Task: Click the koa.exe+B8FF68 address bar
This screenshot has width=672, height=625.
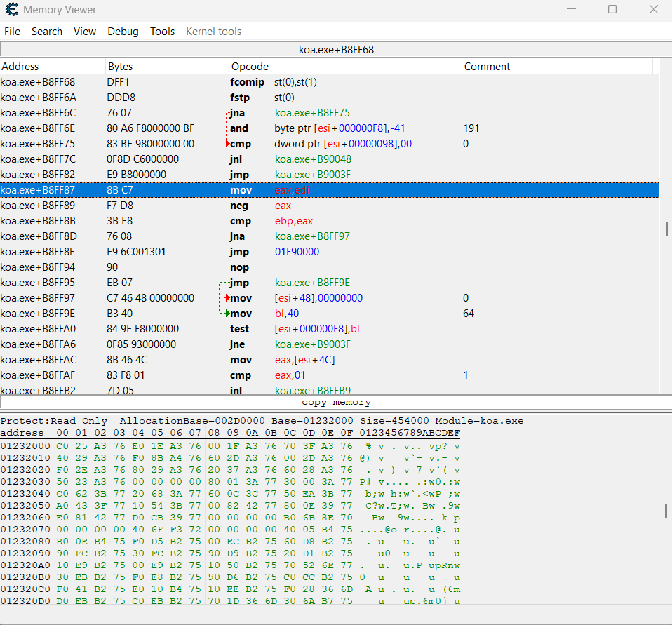Action: (336, 50)
